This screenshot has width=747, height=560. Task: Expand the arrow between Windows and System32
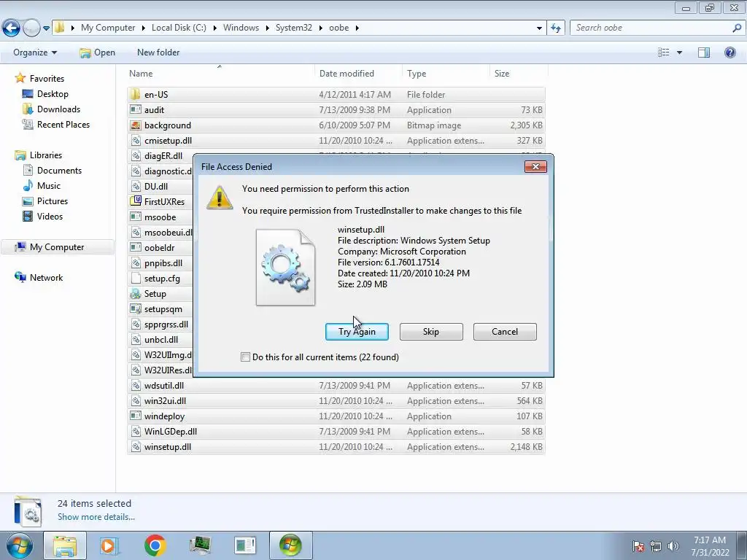(268, 28)
